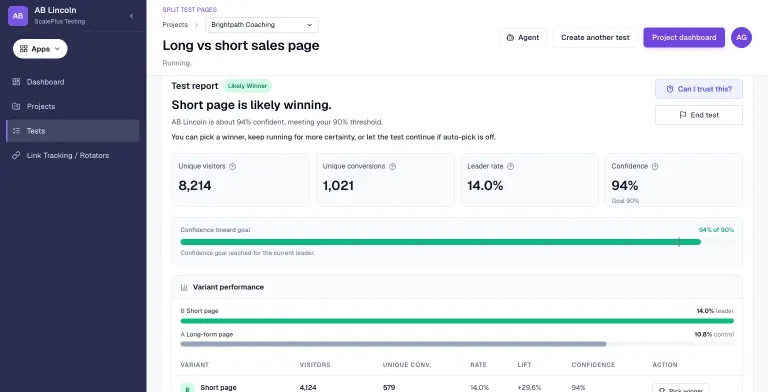This screenshot has height=392, width=768.
Task: Click Create another test
Action: [595, 38]
